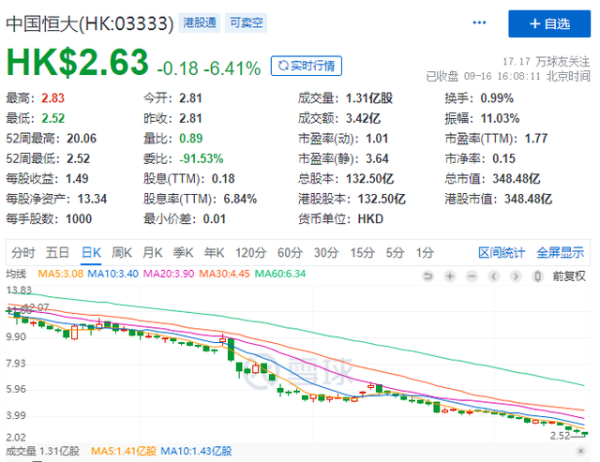The image size is (600, 462).
Task: Zoom in chart with plus icon
Action: (450, 276)
